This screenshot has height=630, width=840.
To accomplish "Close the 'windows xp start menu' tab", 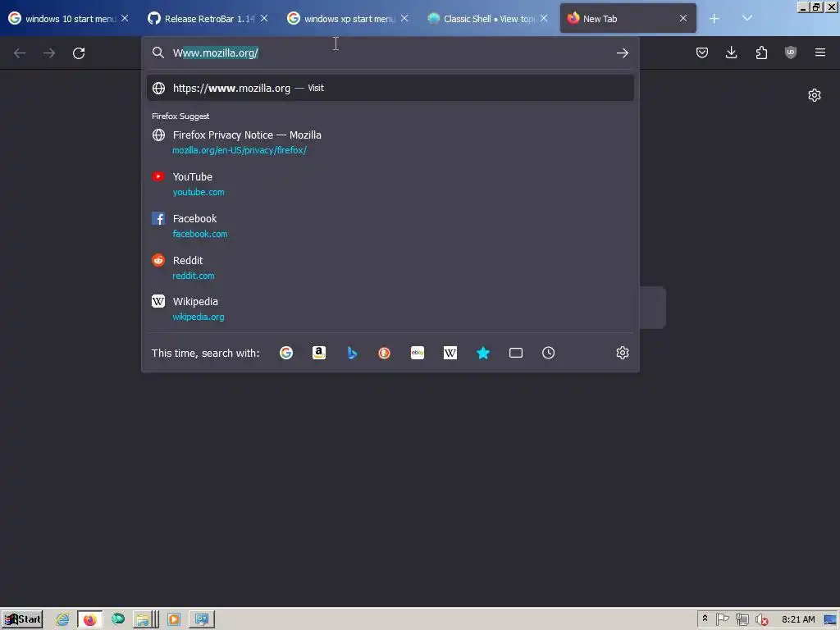I will point(404,18).
